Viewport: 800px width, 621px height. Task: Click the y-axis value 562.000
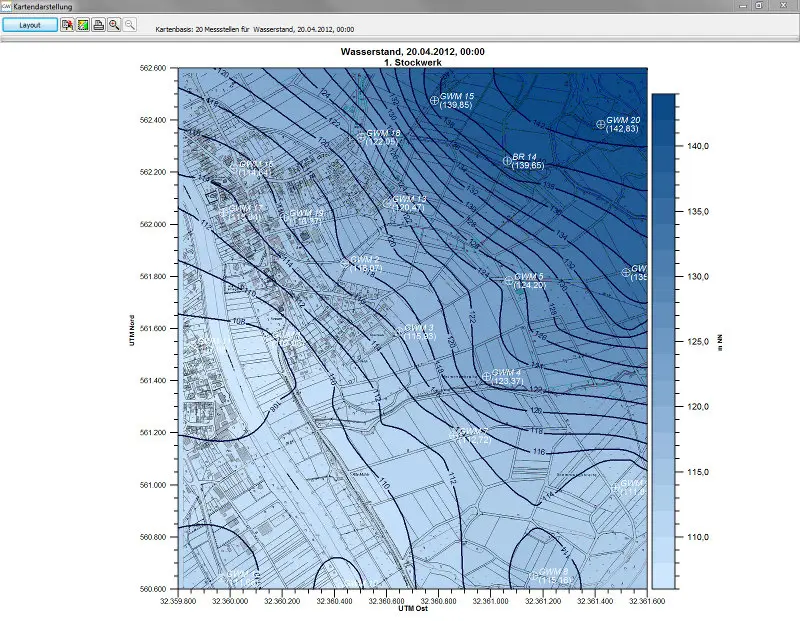(x=153, y=225)
